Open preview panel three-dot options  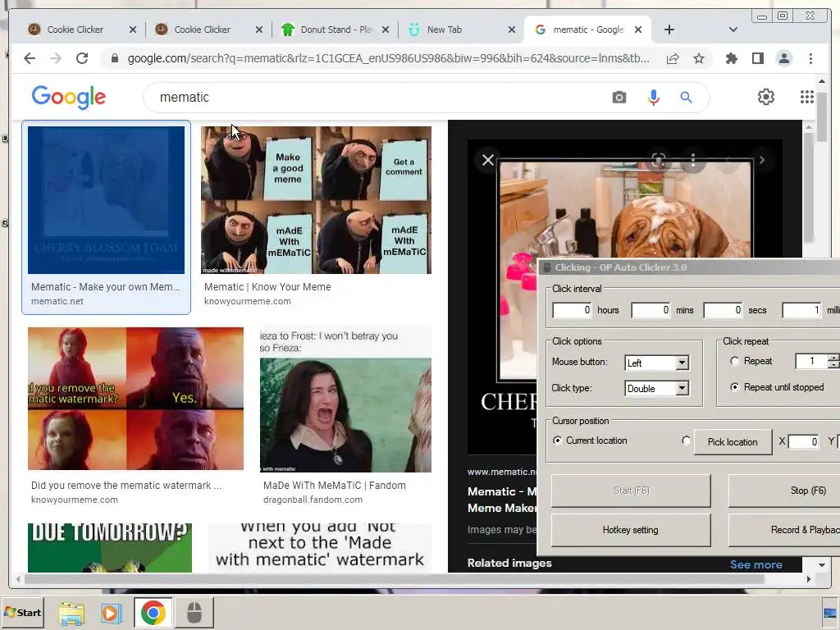click(x=692, y=160)
